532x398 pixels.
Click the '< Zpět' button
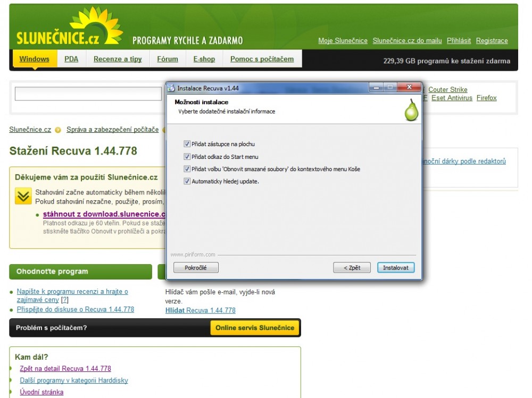coord(351,268)
